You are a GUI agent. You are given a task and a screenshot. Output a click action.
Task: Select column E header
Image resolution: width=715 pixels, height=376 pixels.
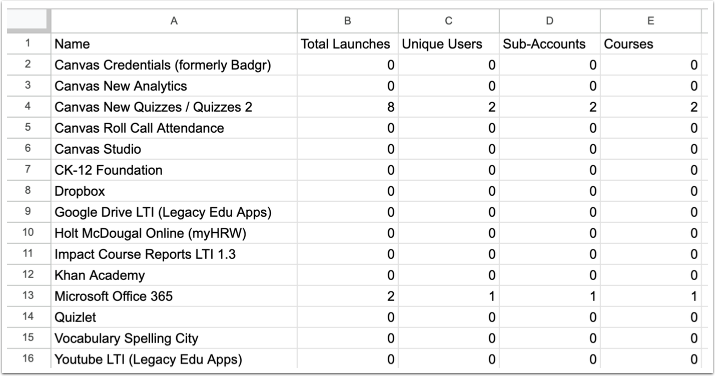(651, 21)
